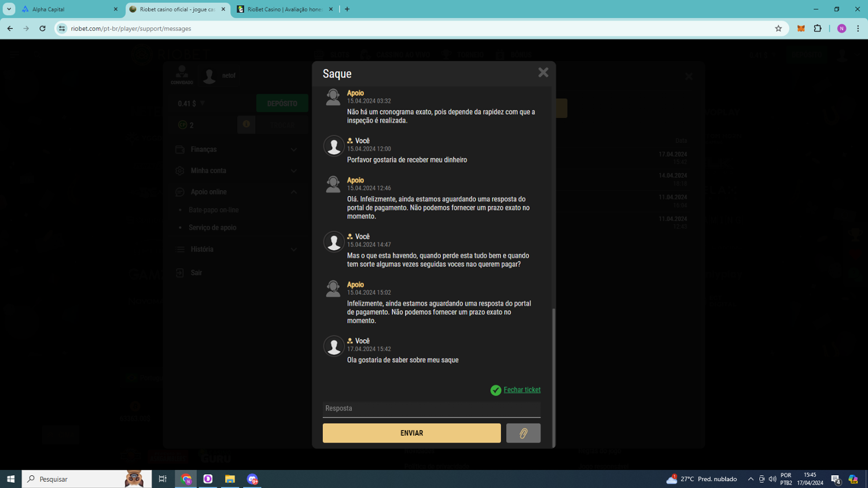Click the Windows Start button
868x488 pixels.
[10, 479]
